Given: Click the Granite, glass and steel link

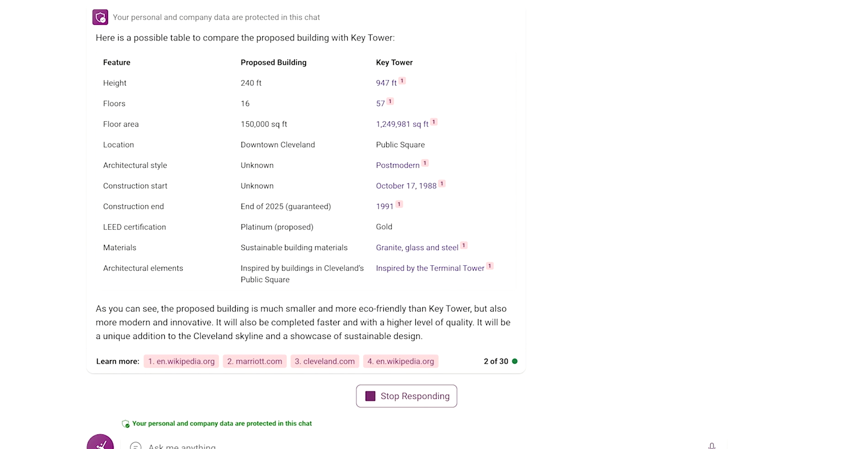Looking at the screenshot, I should click(x=417, y=248).
